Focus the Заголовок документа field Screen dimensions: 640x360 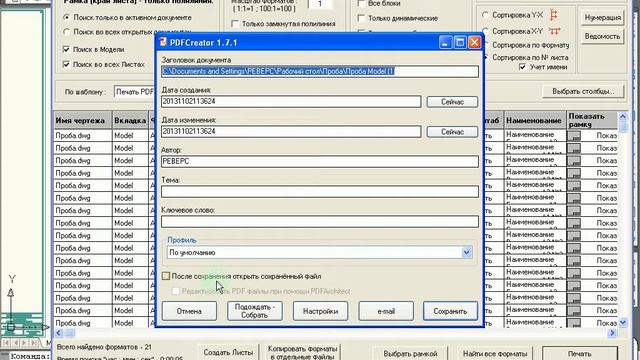click(320, 71)
